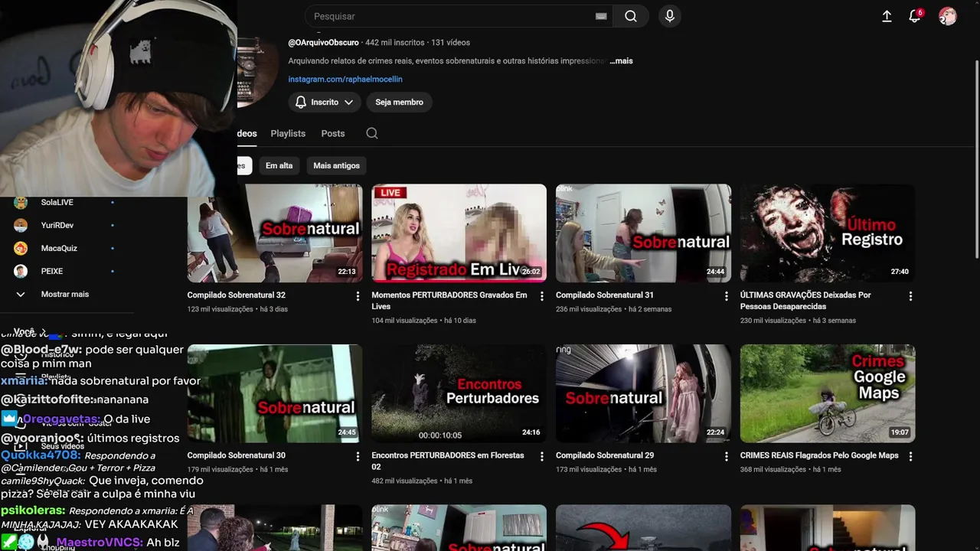The width and height of the screenshot is (980, 551).
Task: Open CRIMES REAIS Flagrados Pelo Google Maps title
Action: point(819,455)
